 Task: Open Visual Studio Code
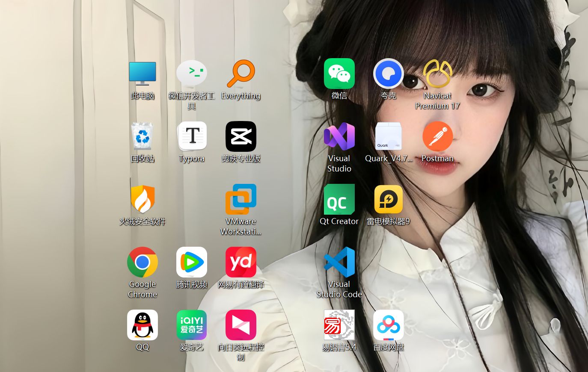(339, 262)
